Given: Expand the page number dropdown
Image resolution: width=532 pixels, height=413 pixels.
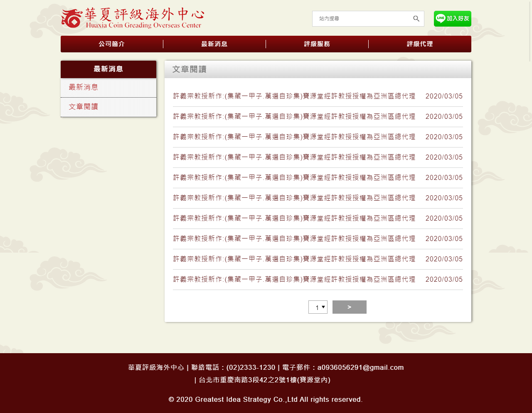Looking at the screenshot, I should [318, 307].
